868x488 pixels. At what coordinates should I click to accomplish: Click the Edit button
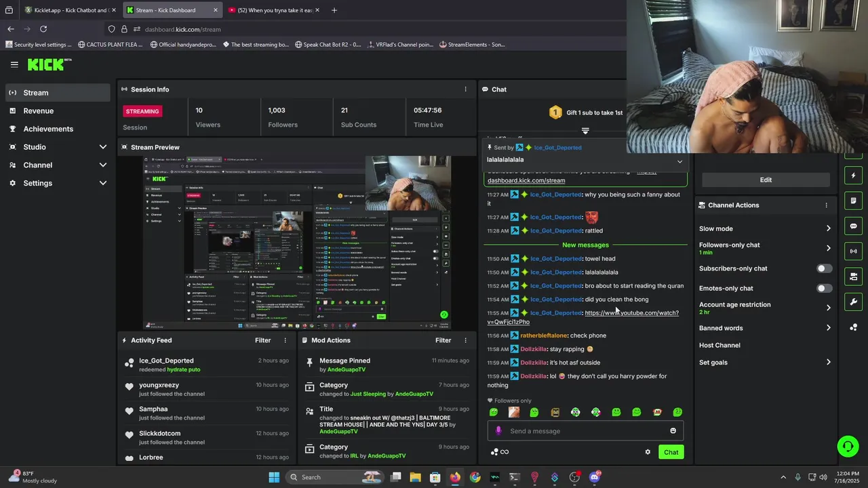point(766,180)
